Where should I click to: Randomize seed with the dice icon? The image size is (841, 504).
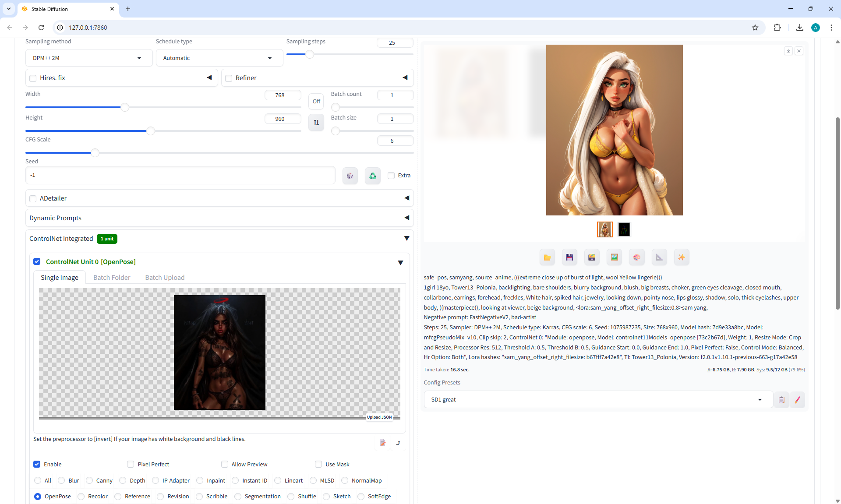[350, 176]
